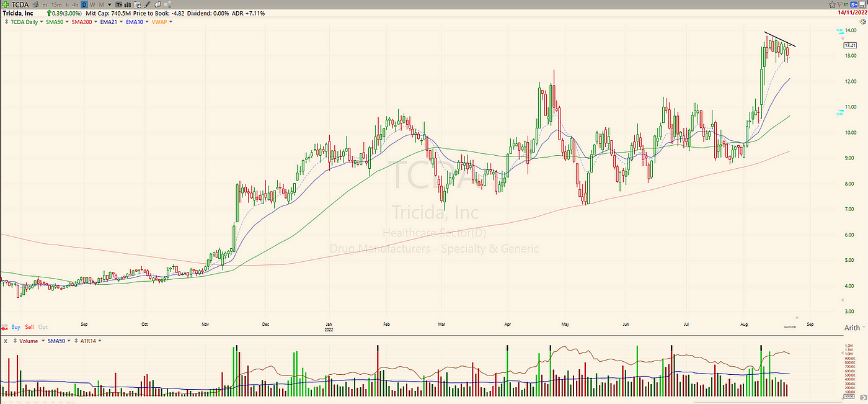Click the add indicator icon
868x404 pixels.
[x=137, y=5]
